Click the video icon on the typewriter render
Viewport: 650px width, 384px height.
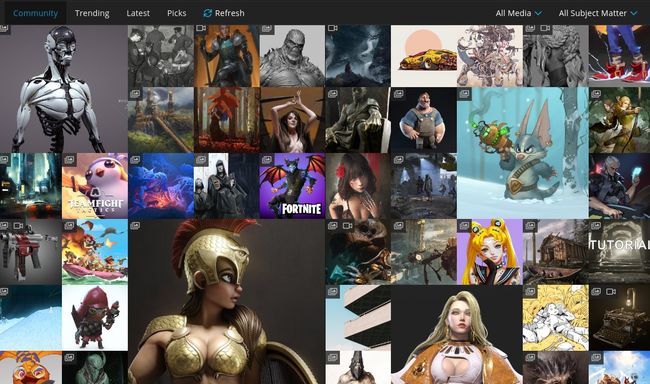click(610, 292)
